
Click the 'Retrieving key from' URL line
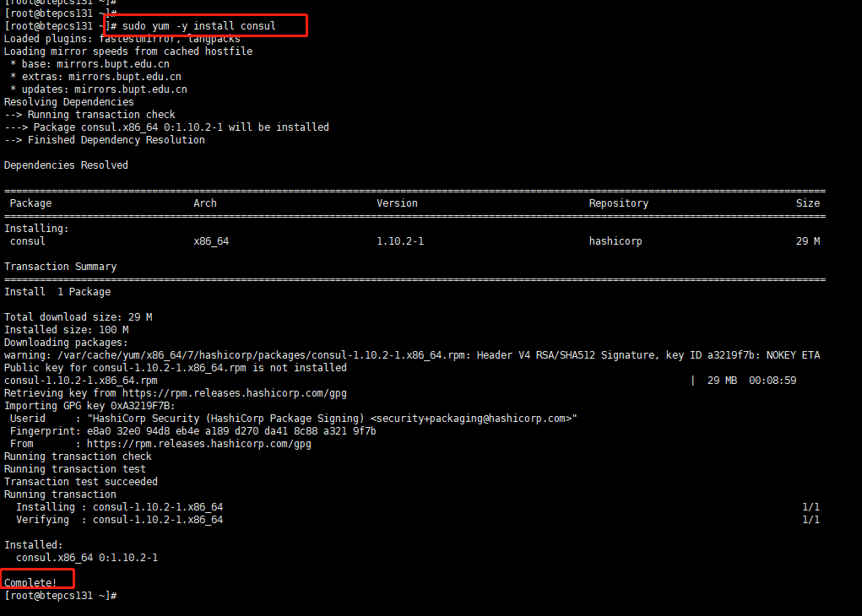click(x=176, y=392)
